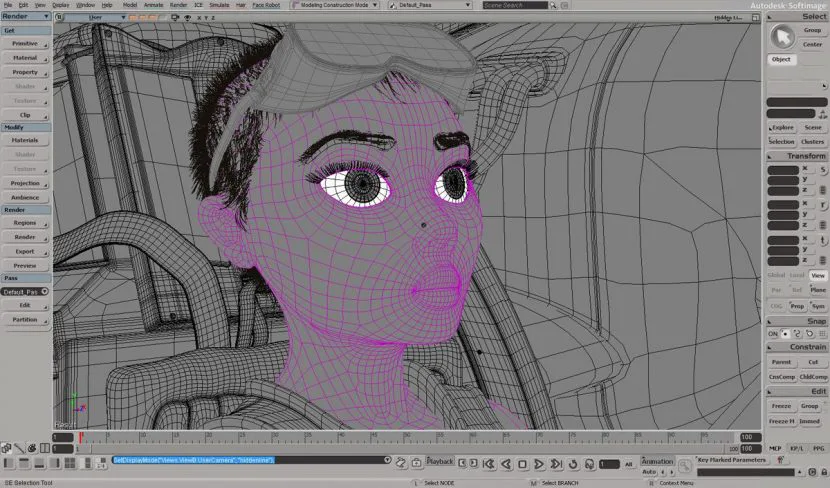This screenshot has height=488, width=830.
Task: Click the scale icon next to the first Transform fields
Action: point(823,170)
